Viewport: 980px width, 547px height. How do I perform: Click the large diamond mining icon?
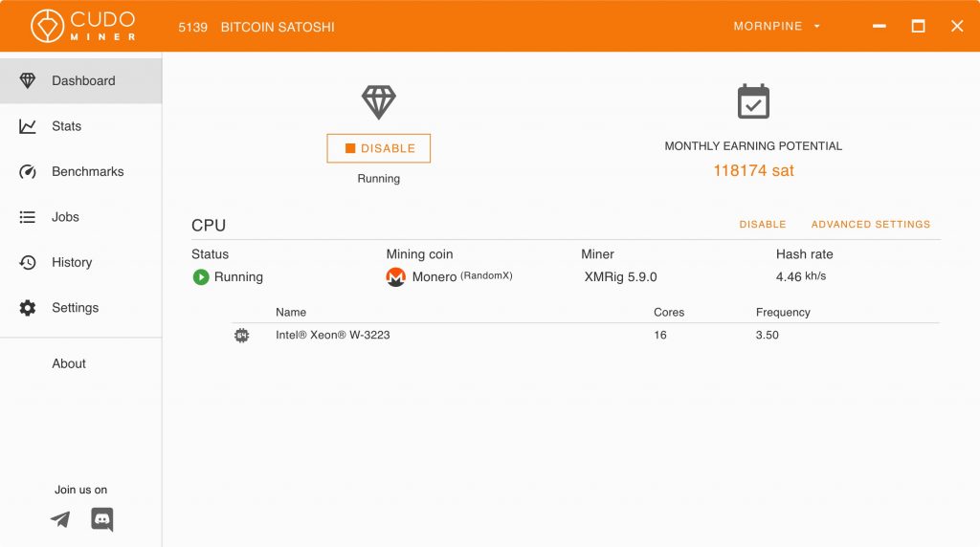(379, 102)
